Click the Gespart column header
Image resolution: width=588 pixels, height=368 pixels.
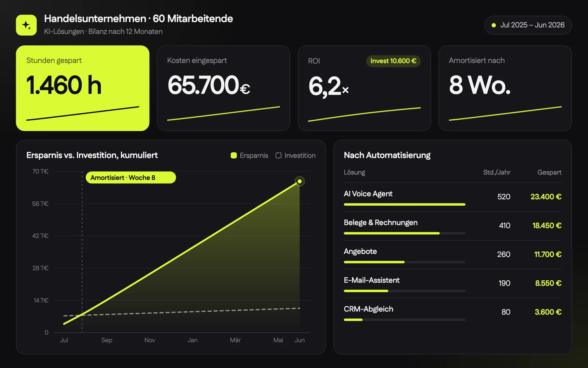click(549, 172)
